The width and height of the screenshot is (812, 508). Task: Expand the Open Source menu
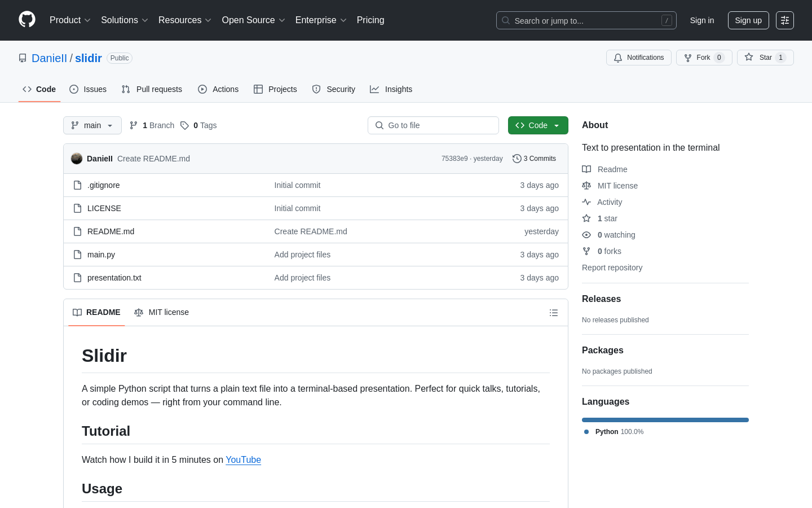(x=254, y=20)
